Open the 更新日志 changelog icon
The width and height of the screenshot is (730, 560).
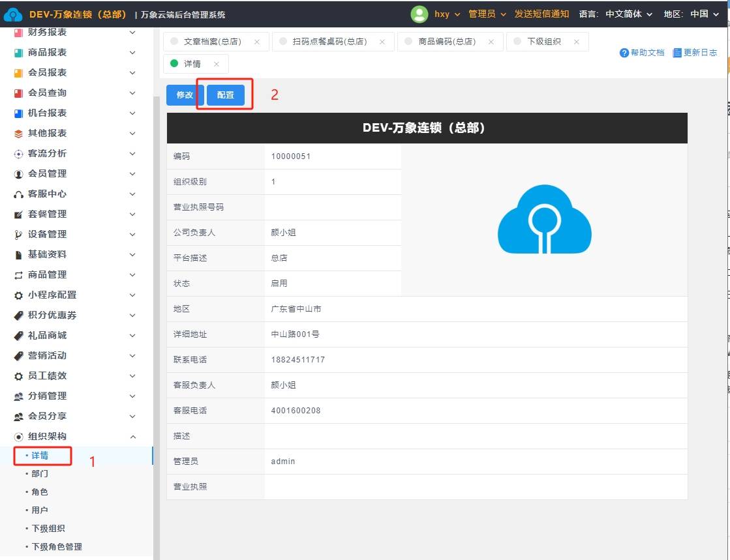677,53
